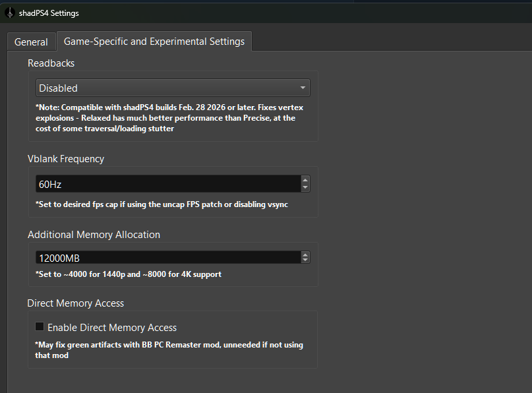Click the Additional Memory Allocation heading
The width and height of the screenshot is (532, 393).
[x=94, y=235]
